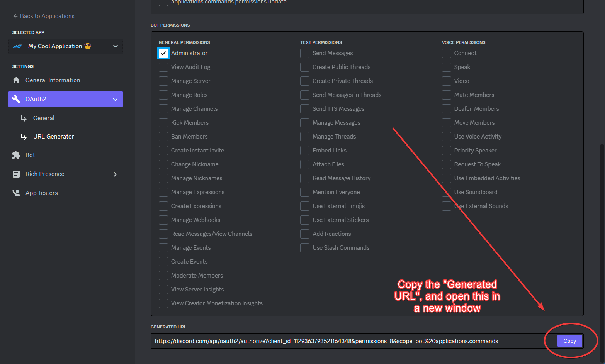Check the Create Public Threads permission
605x364 pixels.
click(305, 67)
